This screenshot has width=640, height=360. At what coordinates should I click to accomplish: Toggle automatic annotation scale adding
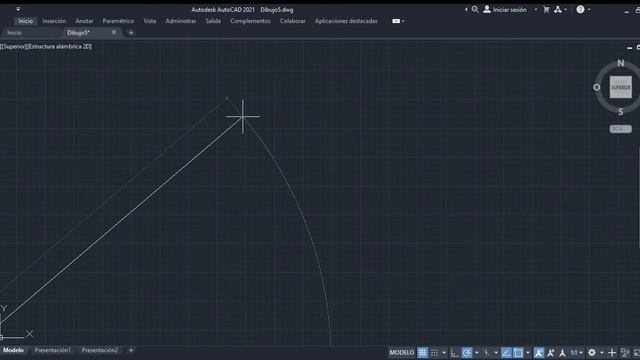coord(551,352)
